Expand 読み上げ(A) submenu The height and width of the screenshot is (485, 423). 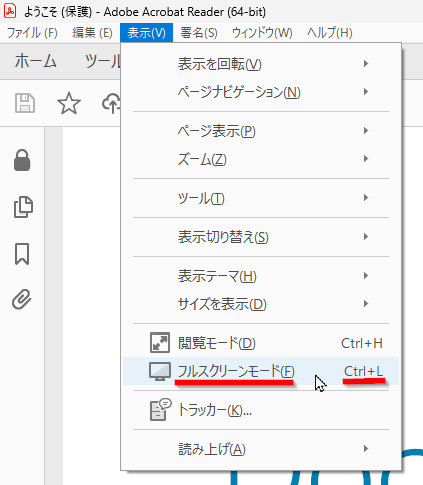pos(261,449)
